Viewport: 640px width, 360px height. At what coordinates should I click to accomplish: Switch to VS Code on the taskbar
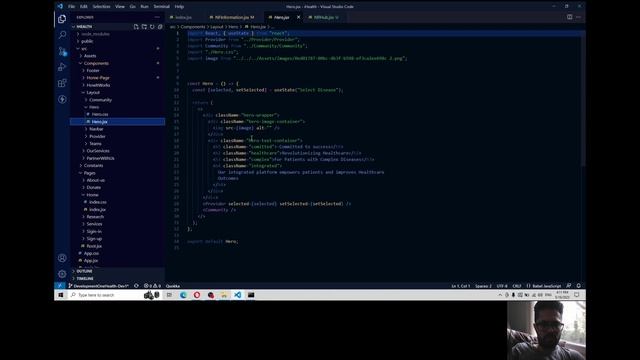pos(238,295)
